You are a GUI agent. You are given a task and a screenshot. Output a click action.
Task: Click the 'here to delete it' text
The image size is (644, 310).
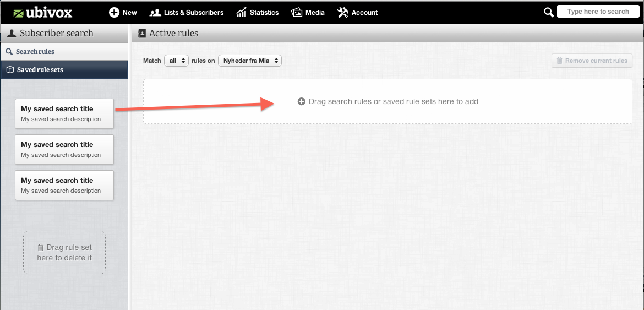pyautogui.click(x=64, y=258)
